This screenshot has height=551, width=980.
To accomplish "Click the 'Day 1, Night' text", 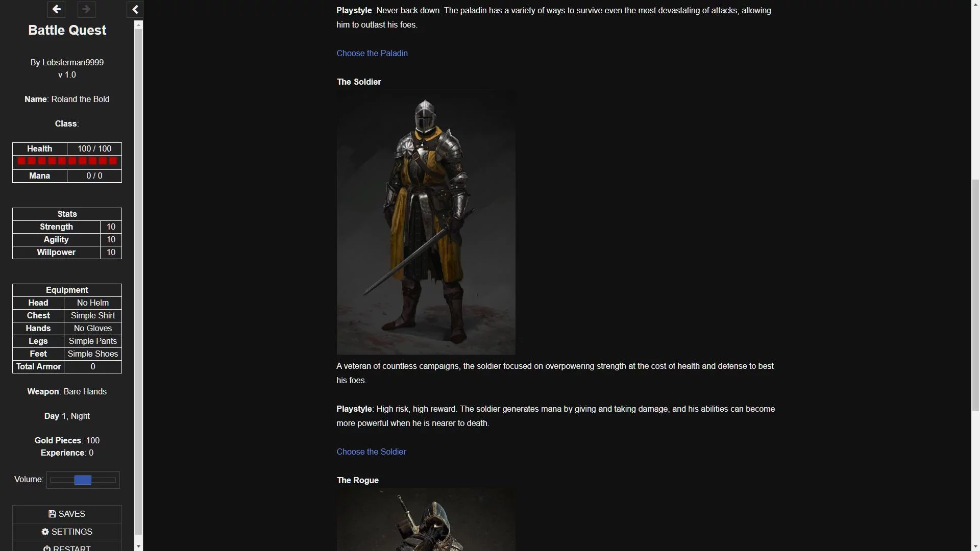I will click(67, 416).
